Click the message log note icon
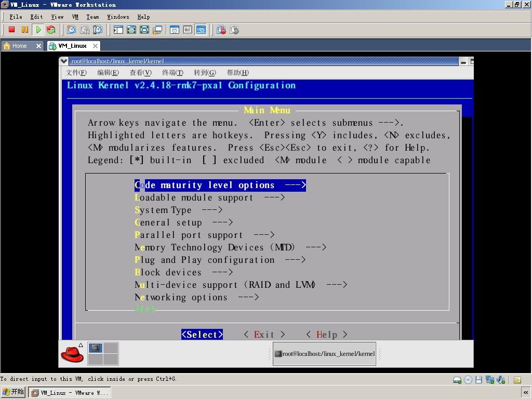Screen dimensions: 532x399 [x=517, y=380]
